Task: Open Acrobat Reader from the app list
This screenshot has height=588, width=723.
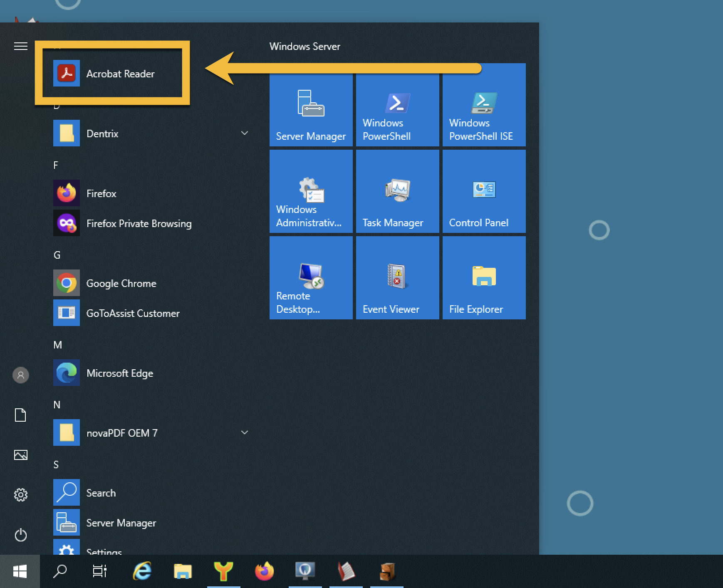Action: coord(120,74)
